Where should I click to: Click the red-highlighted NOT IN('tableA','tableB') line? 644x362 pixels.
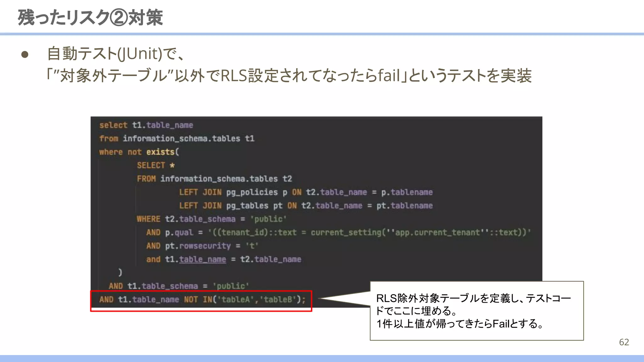tap(202, 300)
